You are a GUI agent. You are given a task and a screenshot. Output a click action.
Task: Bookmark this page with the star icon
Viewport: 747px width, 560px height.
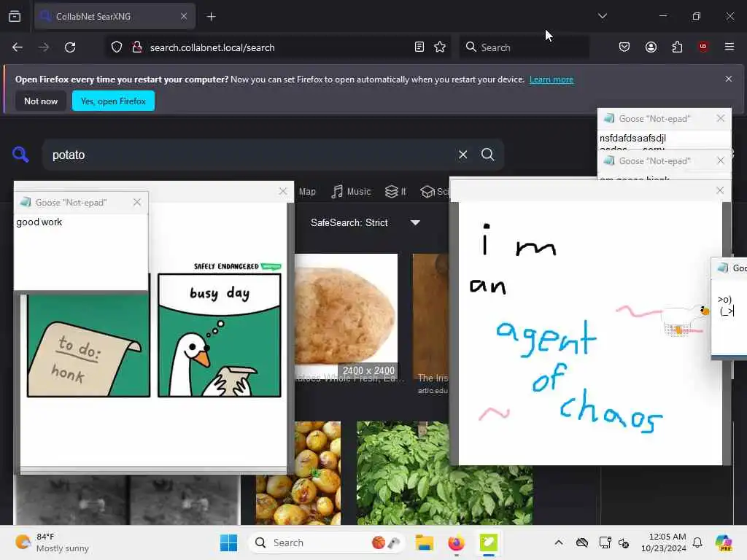440,47
